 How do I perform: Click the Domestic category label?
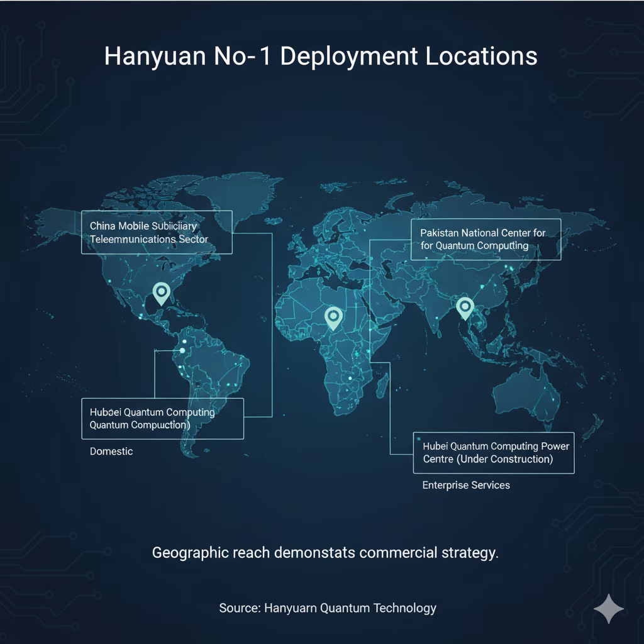pyautogui.click(x=111, y=451)
